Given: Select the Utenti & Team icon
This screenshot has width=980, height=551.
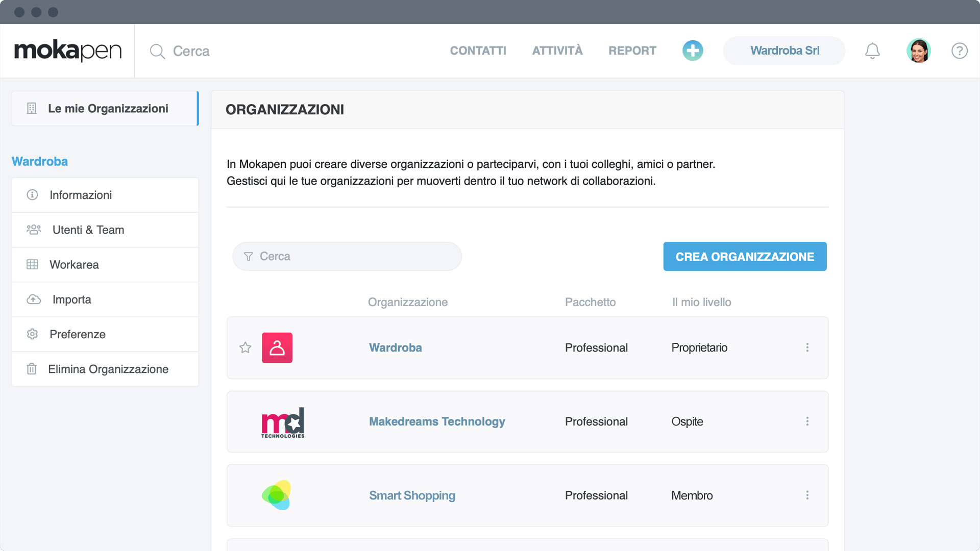Looking at the screenshot, I should (33, 230).
